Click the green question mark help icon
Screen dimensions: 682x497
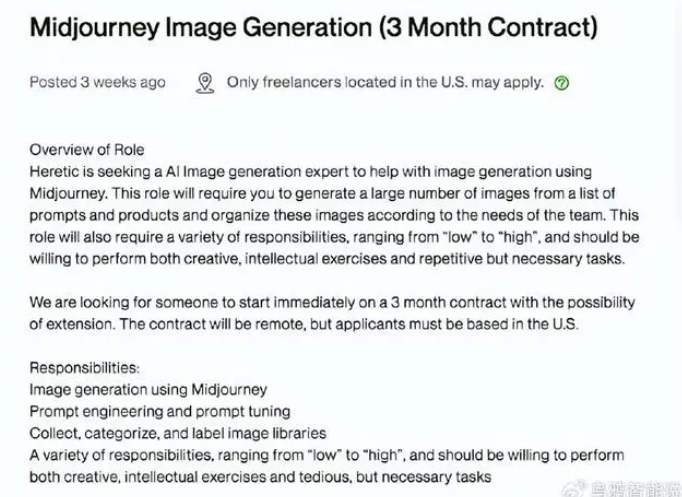pyautogui.click(x=562, y=83)
